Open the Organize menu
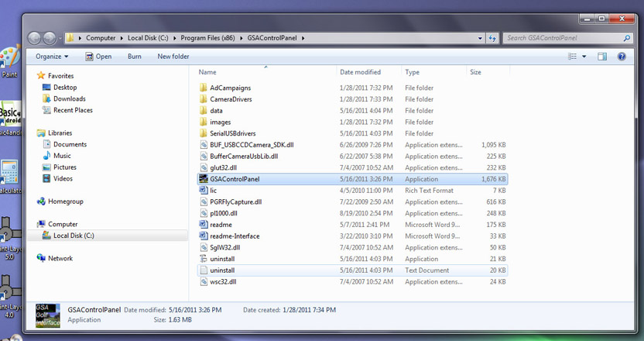 [52, 57]
